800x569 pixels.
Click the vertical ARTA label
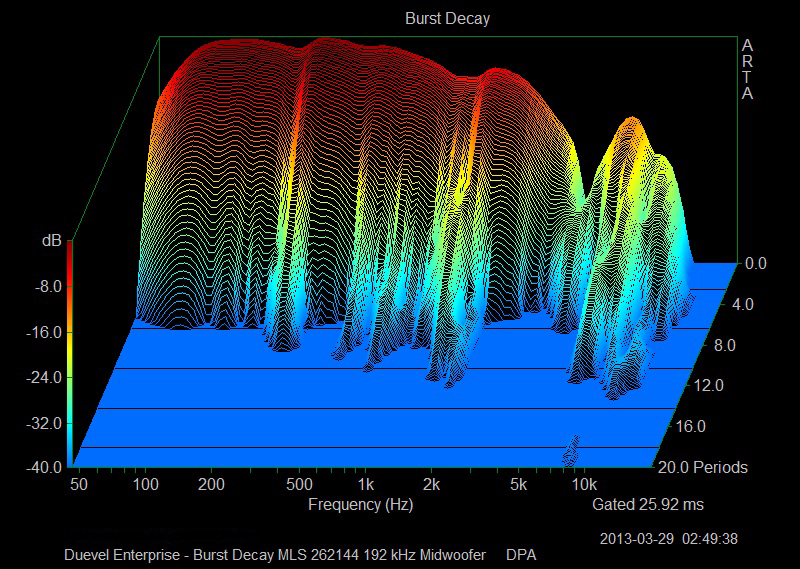pyautogui.click(x=747, y=70)
